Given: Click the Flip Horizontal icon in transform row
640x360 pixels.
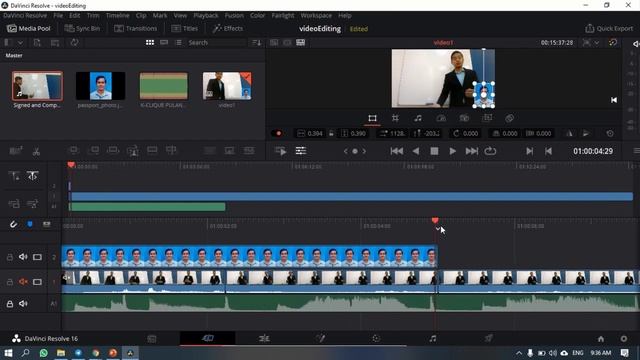Looking at the screenshot, I should pyautogui.click(x=569, y=133).
